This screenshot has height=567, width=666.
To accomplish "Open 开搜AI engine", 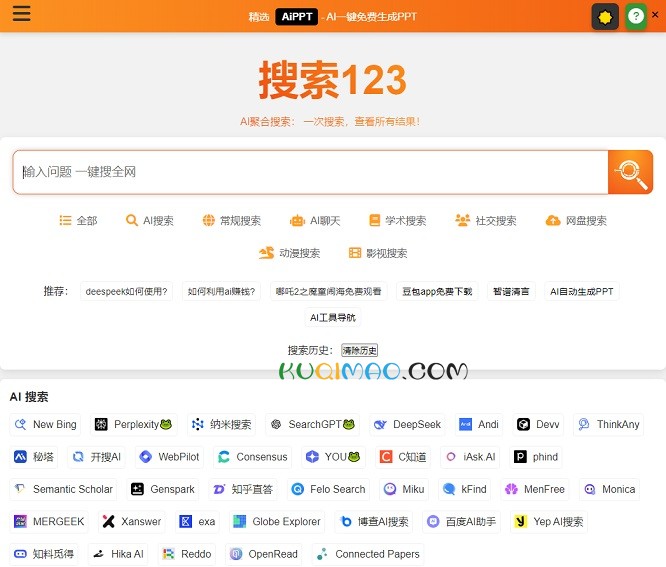I will [x=96, y=457].
